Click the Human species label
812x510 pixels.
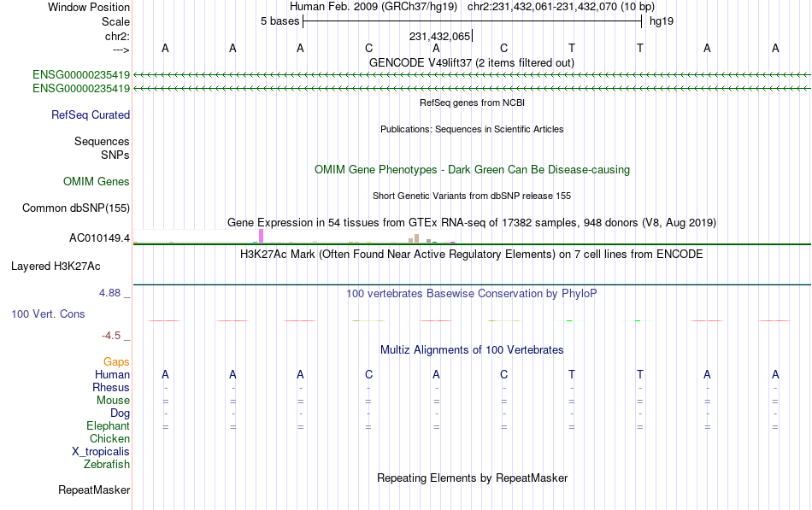click(112, 374)
